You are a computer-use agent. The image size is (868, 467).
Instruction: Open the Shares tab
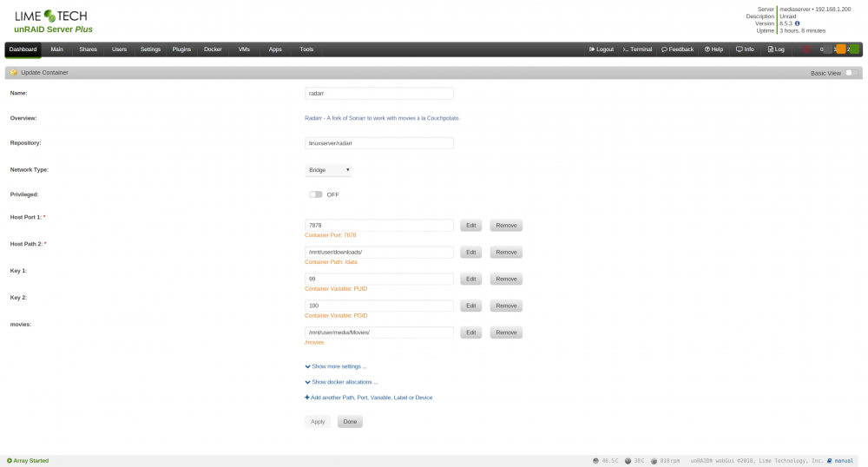pos(88,49)
